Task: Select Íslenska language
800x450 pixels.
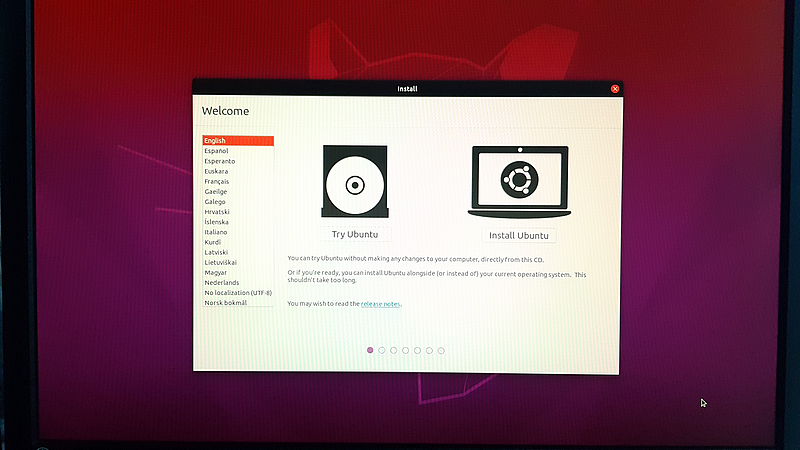Action: (x=238, y=222)
